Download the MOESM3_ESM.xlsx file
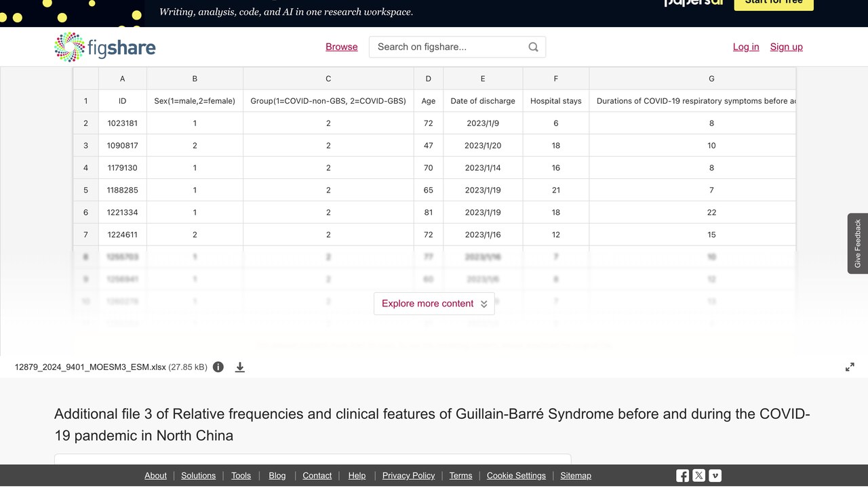The image size is (868, 488). click(x=239, y=367)
